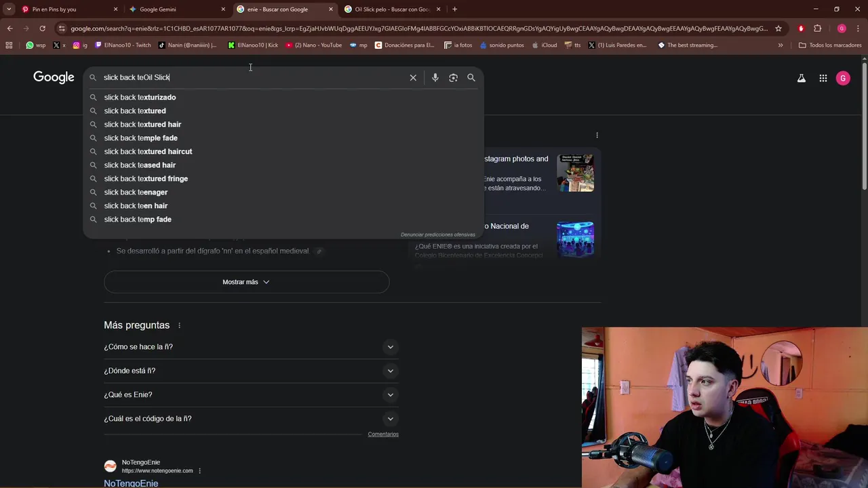Select suggestion 'slick back teenager'
Screen dimensions: 868x488
point(283,192)
